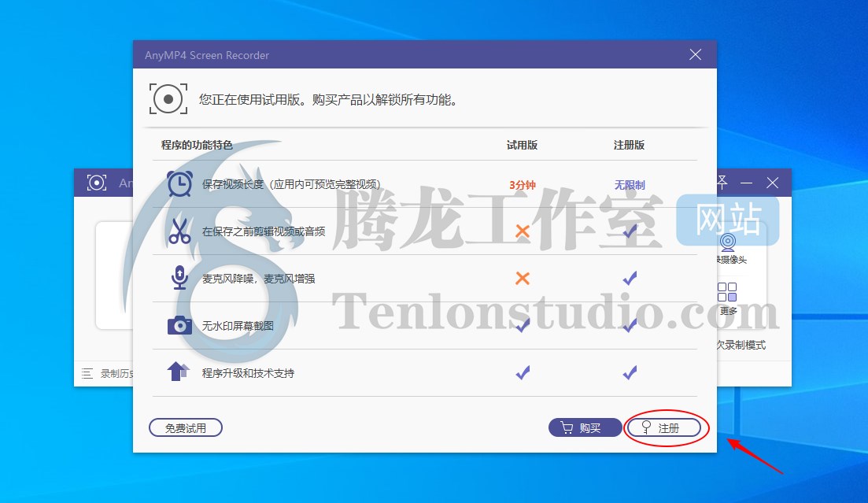Click webcam icon in background recorder window
This screenshot has height=503, width=868.
pos(727,242)
